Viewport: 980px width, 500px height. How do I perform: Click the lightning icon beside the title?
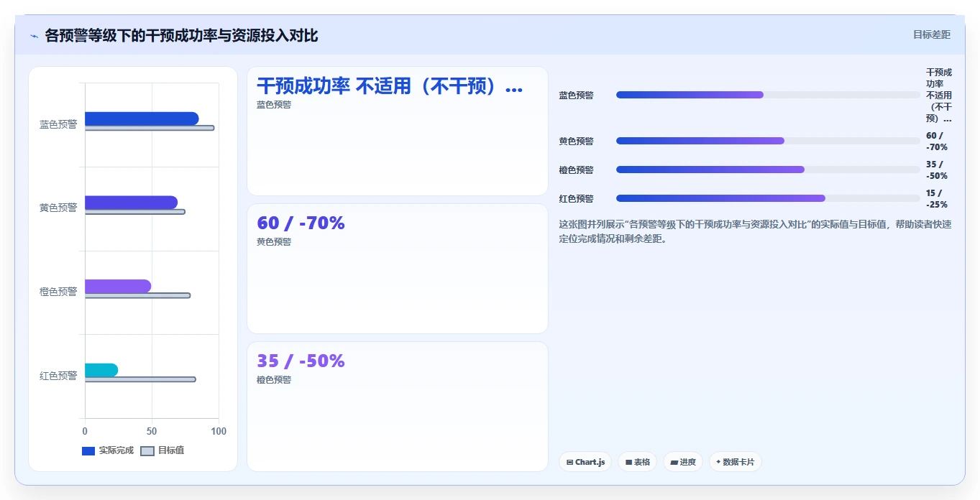(x=34, y=36)
